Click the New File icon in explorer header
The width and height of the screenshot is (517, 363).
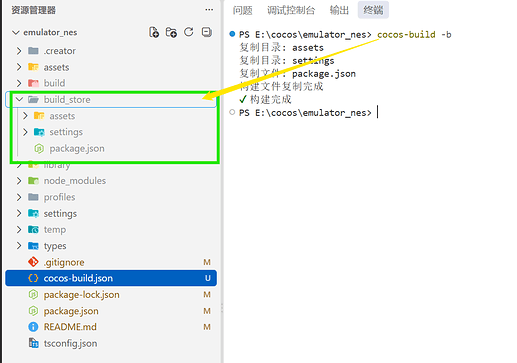coord(154,32)
